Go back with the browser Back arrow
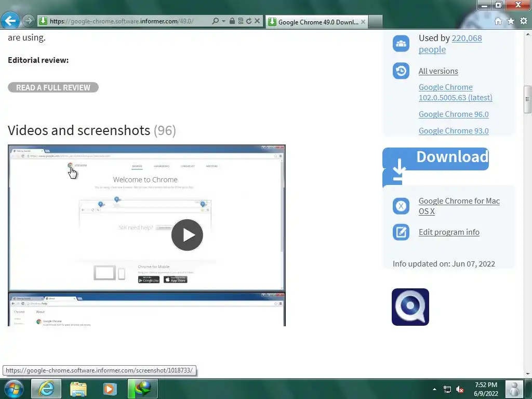 pos(10,21)
